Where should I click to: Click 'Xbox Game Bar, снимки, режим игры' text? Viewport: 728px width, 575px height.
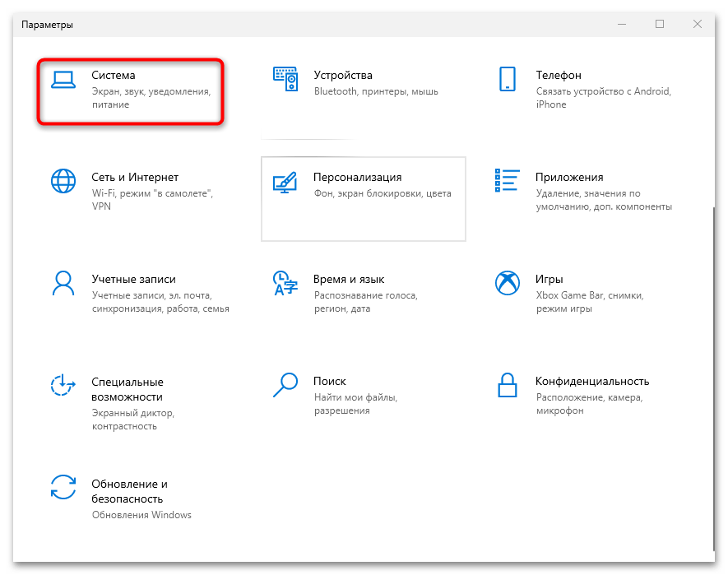point(590,302)
